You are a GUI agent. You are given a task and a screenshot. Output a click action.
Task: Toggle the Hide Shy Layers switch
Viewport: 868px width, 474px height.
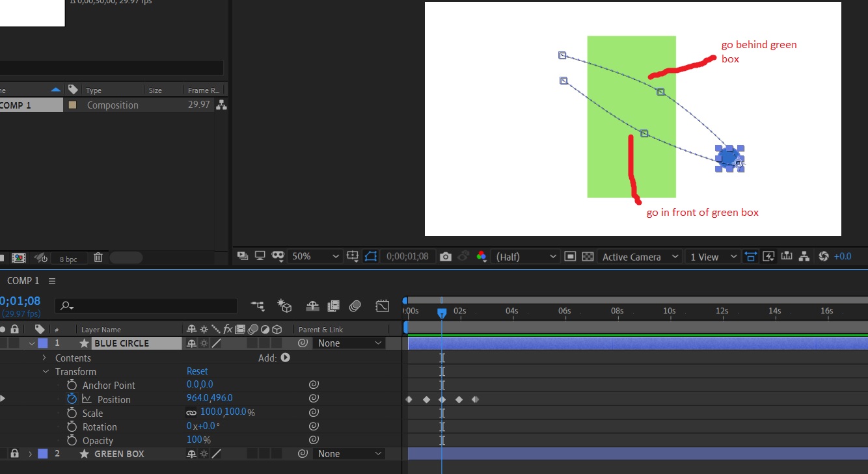312,306
